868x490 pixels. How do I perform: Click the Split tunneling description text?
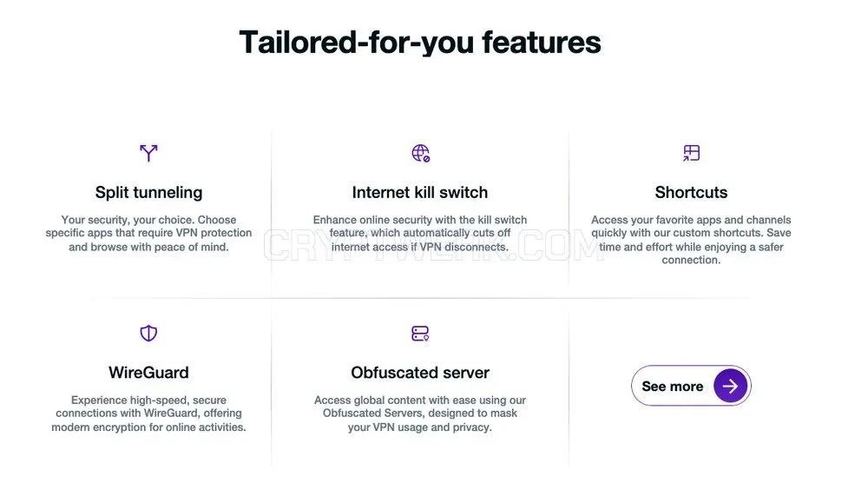click(x=148, y=234)
